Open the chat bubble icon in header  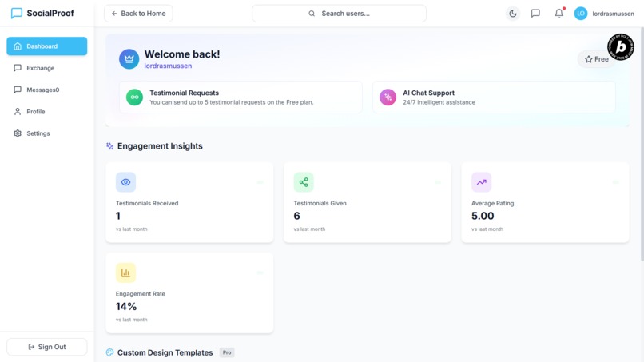535,13
